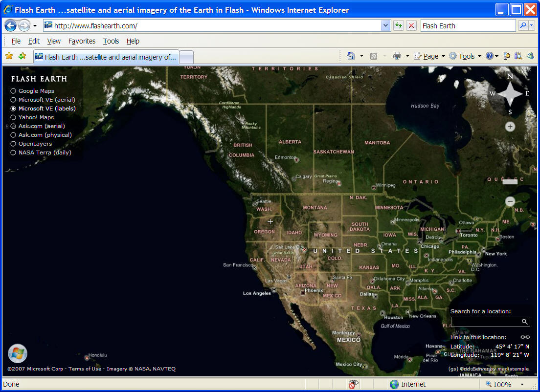Go back with the Back arrow button
Screen dimensions: 540x392
(x=10, y=25)
